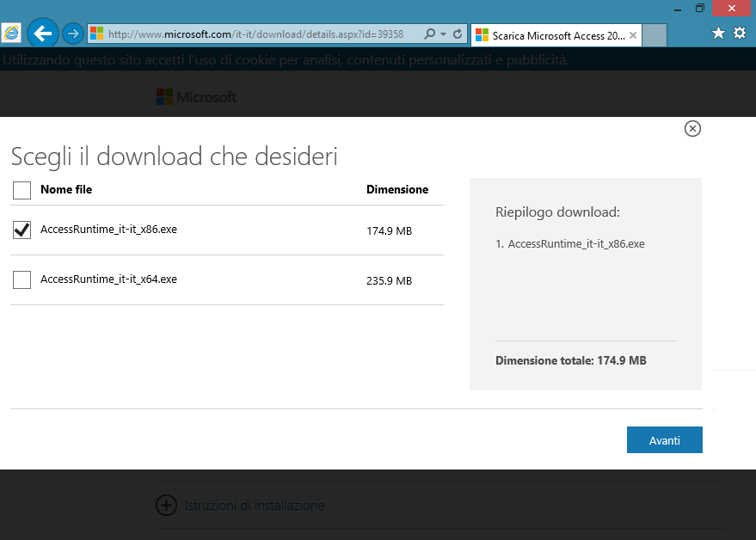756x540 pixels.
Task: Click the Avanti button
Action: [664, 440]
